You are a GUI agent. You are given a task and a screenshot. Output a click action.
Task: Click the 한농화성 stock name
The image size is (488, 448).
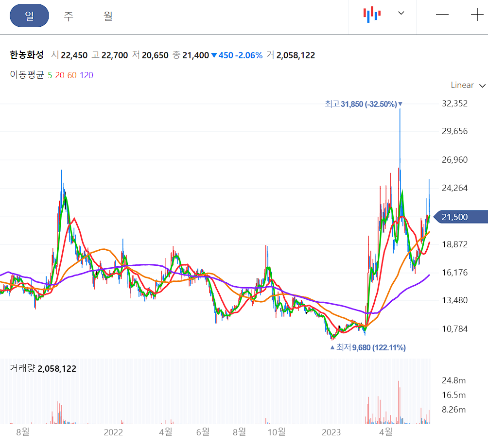click(x=26, y=55)
